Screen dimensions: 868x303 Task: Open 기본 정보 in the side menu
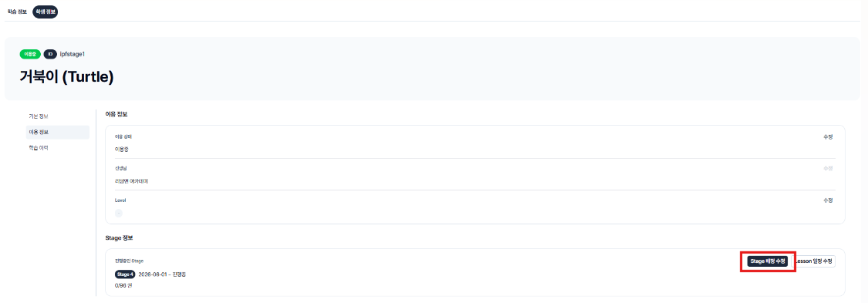[x=39, y=116]
